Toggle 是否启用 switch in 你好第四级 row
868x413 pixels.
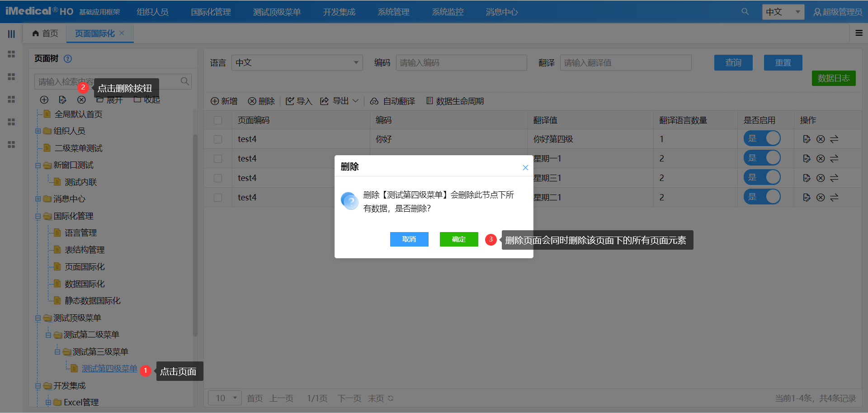point(762,138)
